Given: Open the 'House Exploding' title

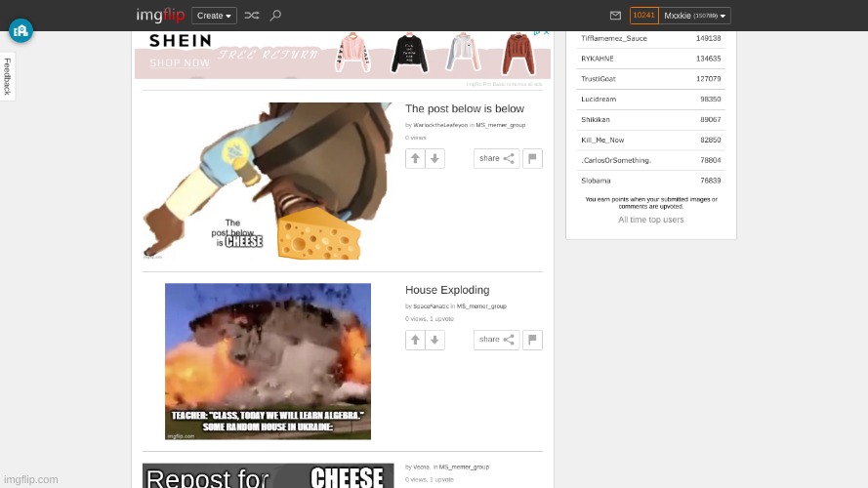Looking at the screenshot, I should 447,290.
